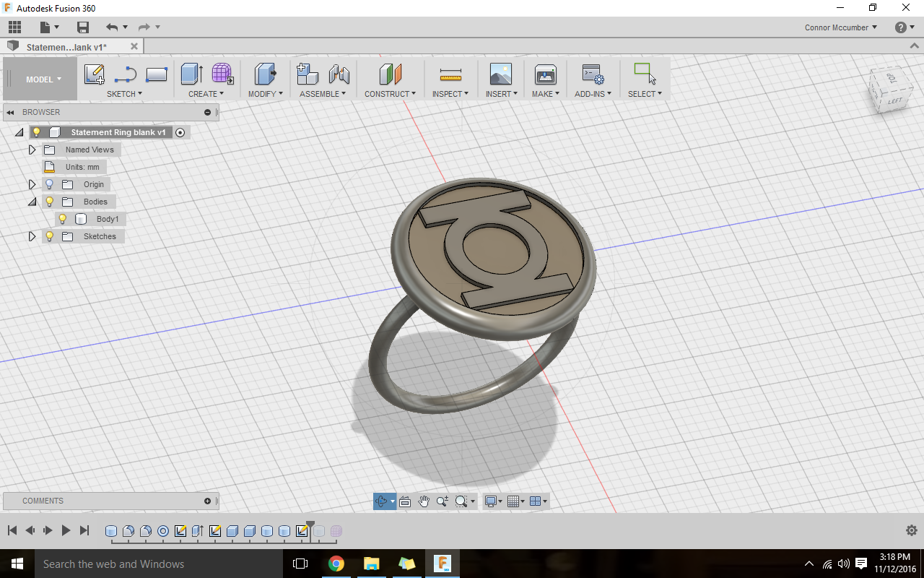Expand the Sketches folder

tap(32, 236)
